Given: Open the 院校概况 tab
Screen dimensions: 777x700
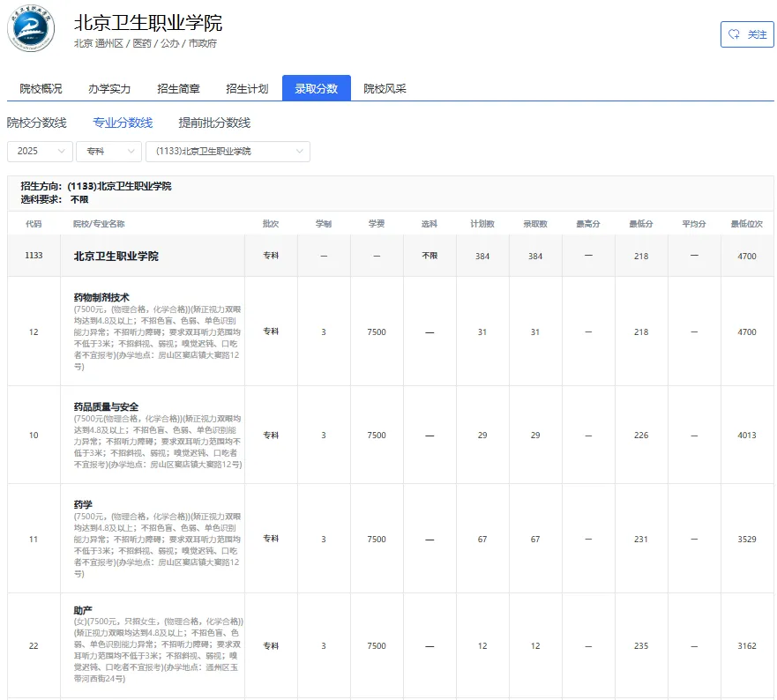Looking at the screenshot, I should [x=41, y=89].
